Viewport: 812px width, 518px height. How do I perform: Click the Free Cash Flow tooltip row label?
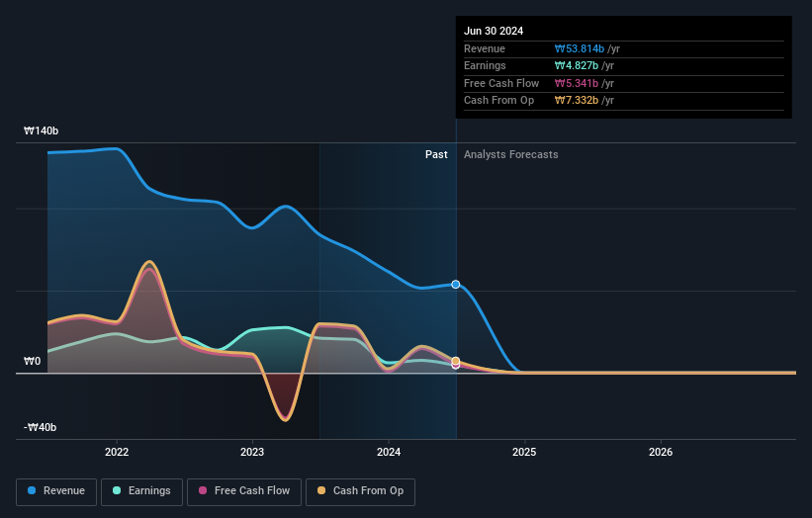[x=501, y=83]
